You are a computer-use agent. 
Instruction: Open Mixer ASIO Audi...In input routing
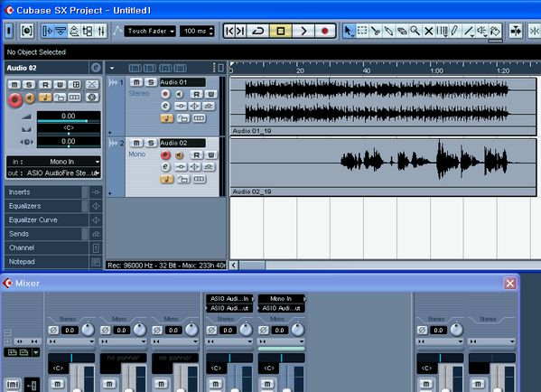coord(229,298)
